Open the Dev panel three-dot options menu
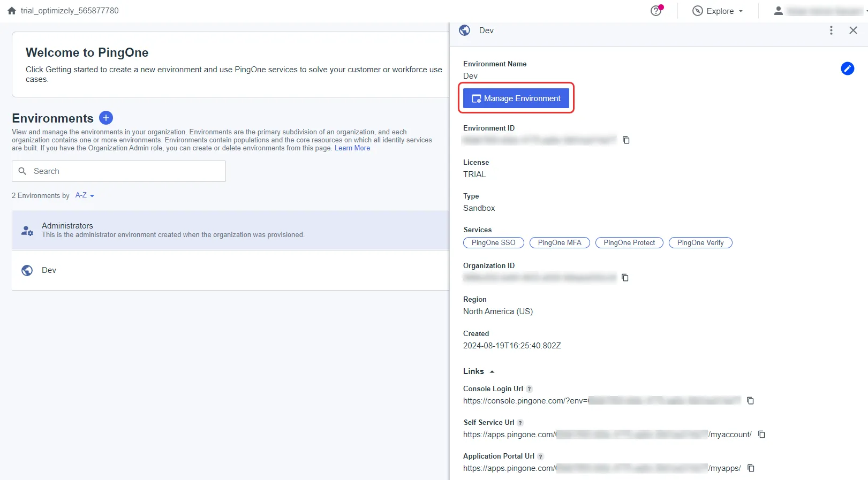Image resolution: width=868 pixels, height=480 pixels. 831,31
